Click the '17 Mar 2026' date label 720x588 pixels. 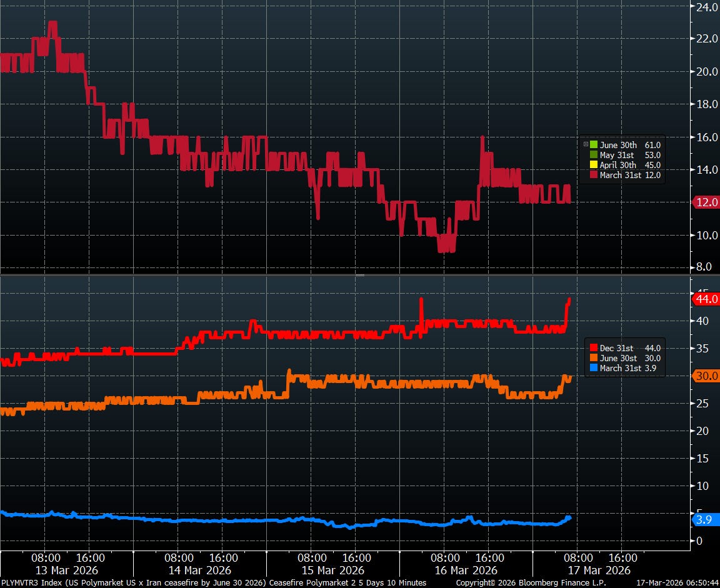point(599,571)
